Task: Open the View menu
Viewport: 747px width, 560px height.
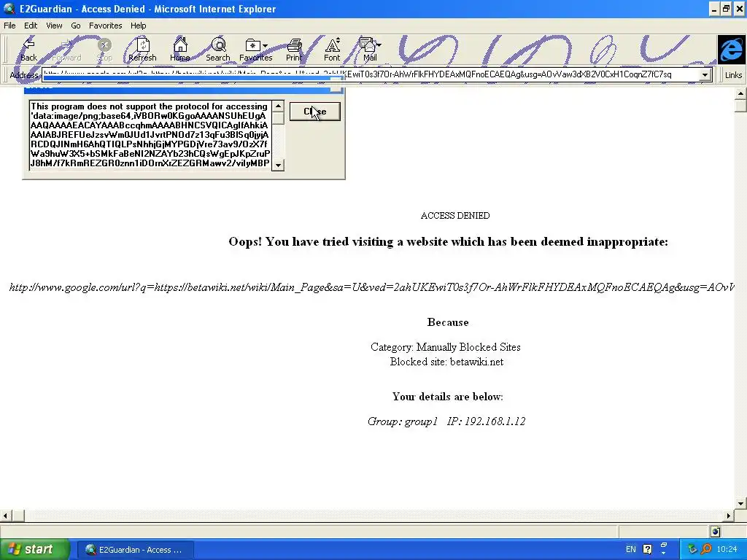Action: coord(54,26)
